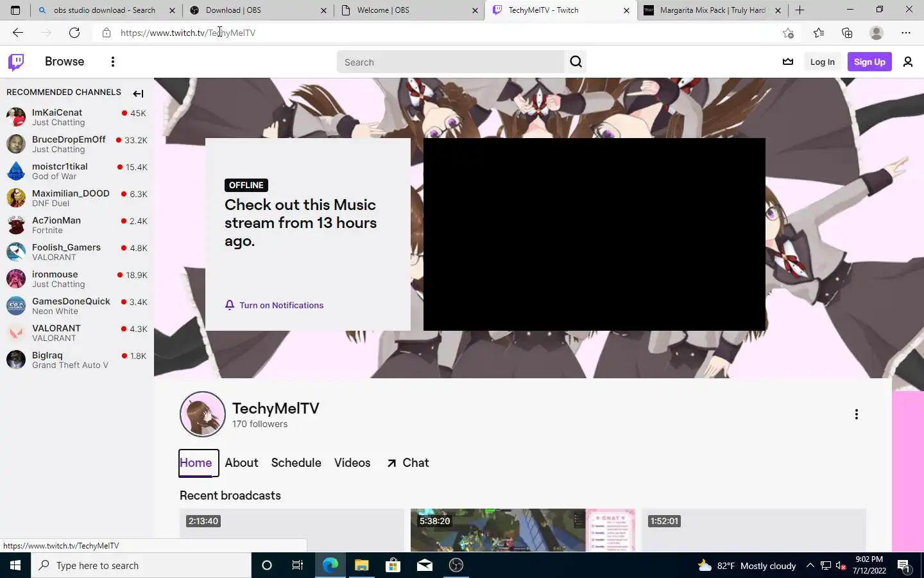Screen dimensions: 924x578
Task: Select the Videos channel tab
Action: [352, 463]
